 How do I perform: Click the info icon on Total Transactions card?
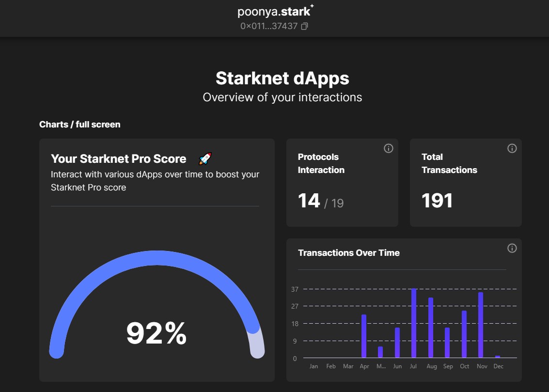click(512, 148)
